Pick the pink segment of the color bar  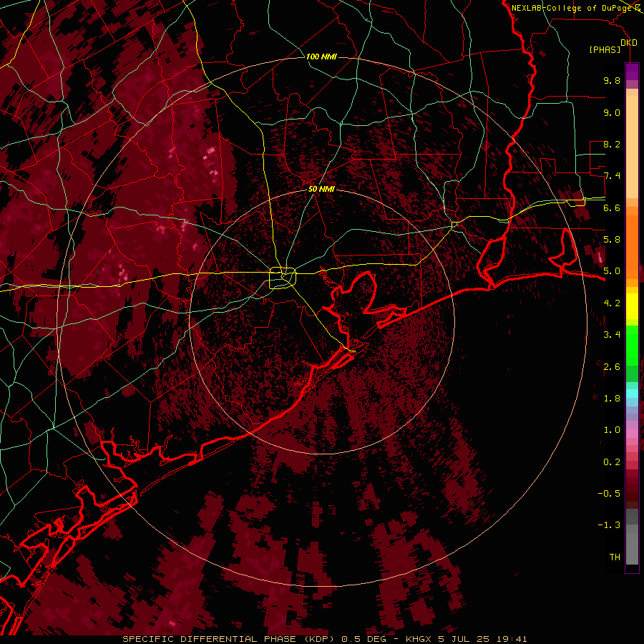[x=632, y=434]
